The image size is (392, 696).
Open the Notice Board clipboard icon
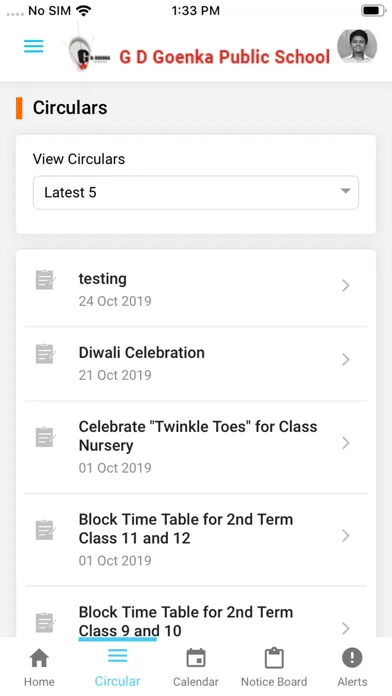(x=274, y=658)
